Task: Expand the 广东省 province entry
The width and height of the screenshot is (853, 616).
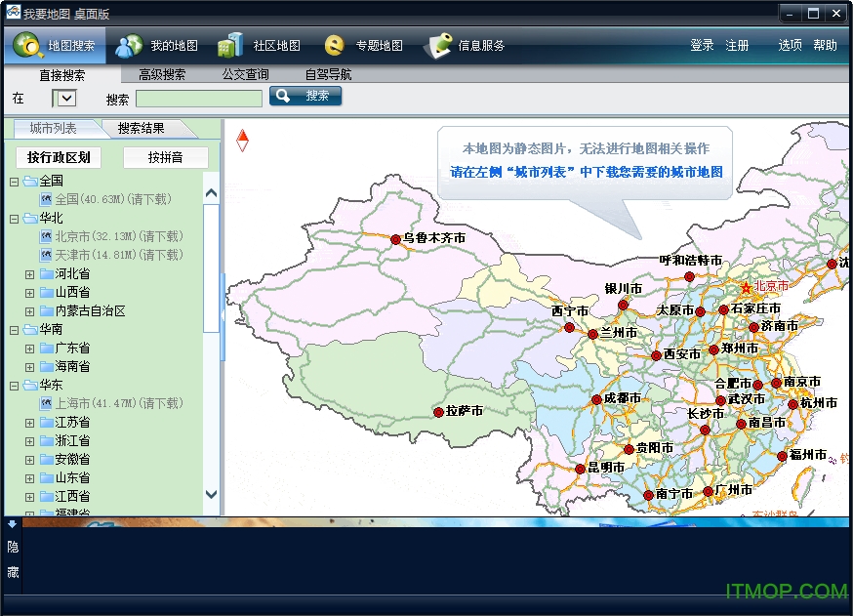Action: (x=30, y=348)
